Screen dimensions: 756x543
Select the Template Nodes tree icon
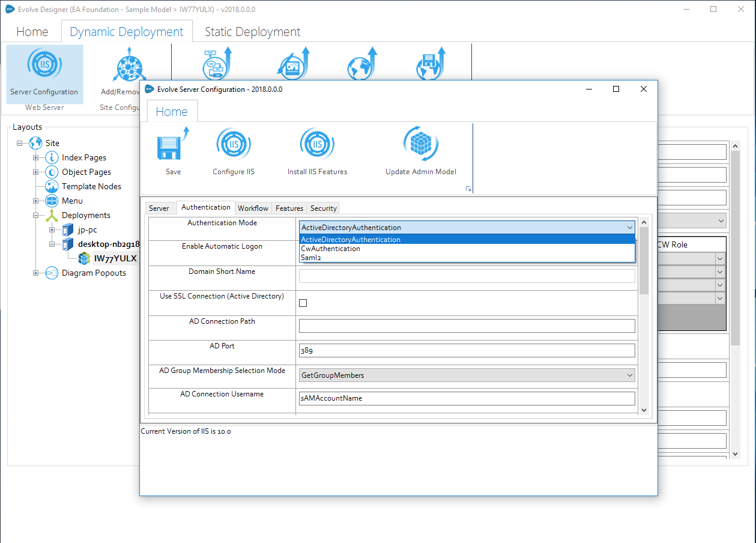52,186
